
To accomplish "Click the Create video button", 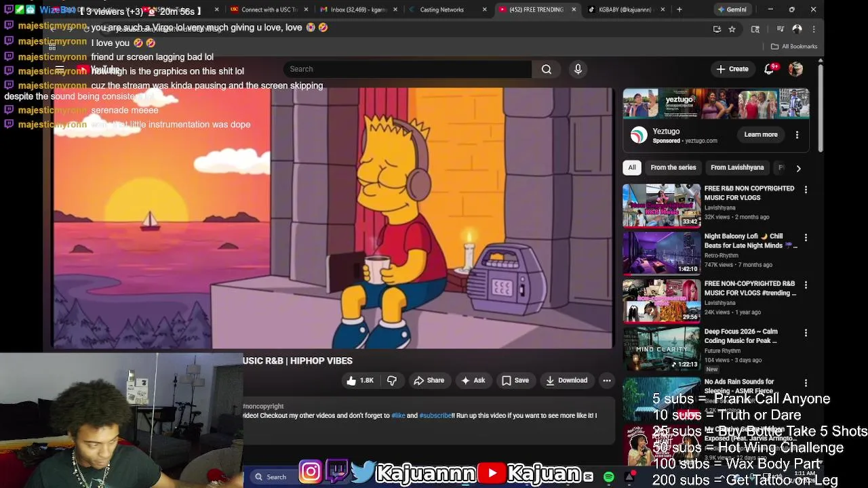I will pos(732,69).
